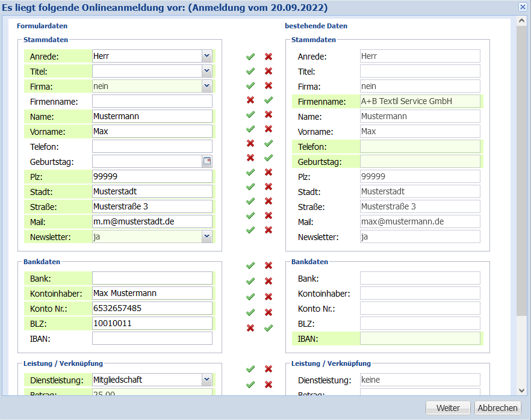Viewport: 531px width, 420px height.
Task: Focus the empty IBAN field in Formulardaten
Action: 152,338
